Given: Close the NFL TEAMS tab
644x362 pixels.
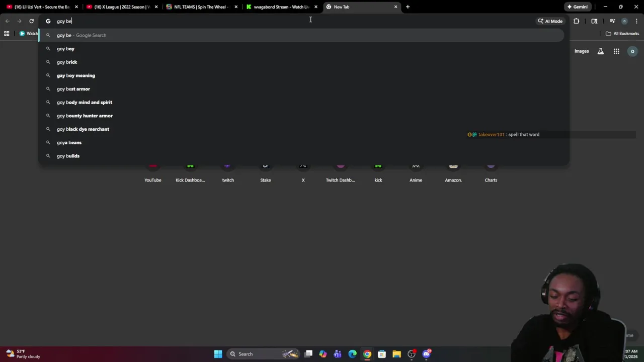Looking at the screenshot, I should tap(236, 7).
